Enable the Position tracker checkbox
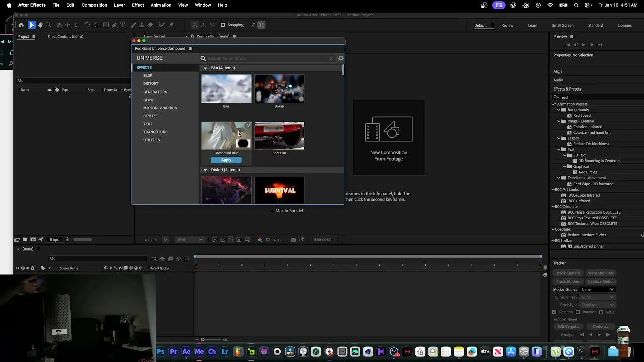Viewport: 644px width, 362px height. pyautogui.click(x=554, y=312)
